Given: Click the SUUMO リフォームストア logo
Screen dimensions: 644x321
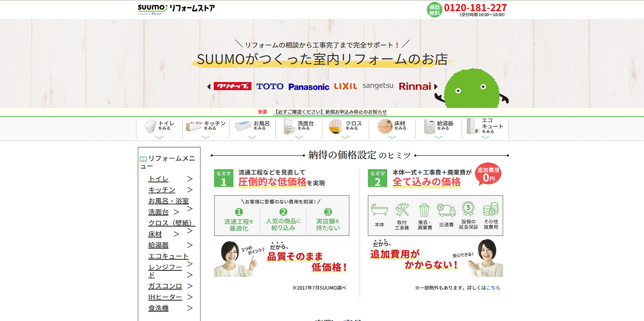Looking at the screenshot, I should click(x=176, y=9).
